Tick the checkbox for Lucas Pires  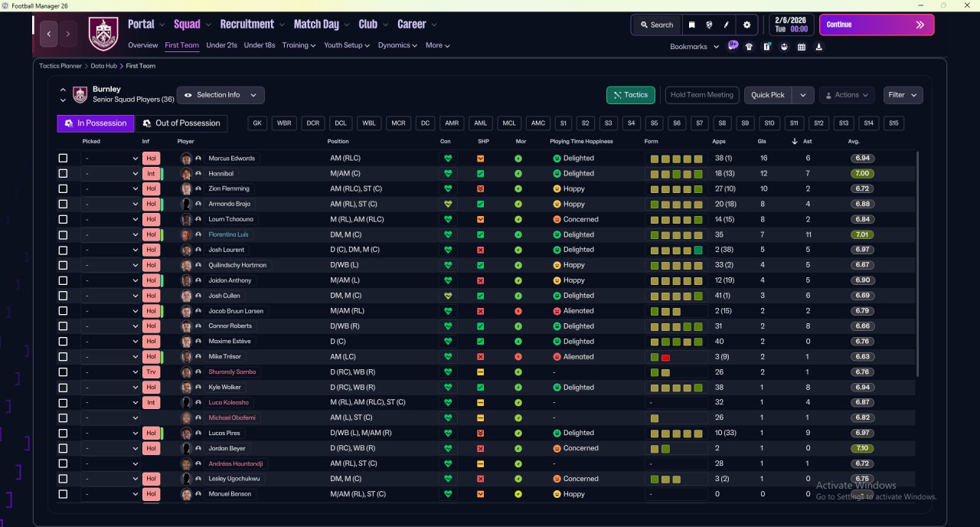click(x=63, y=433)
